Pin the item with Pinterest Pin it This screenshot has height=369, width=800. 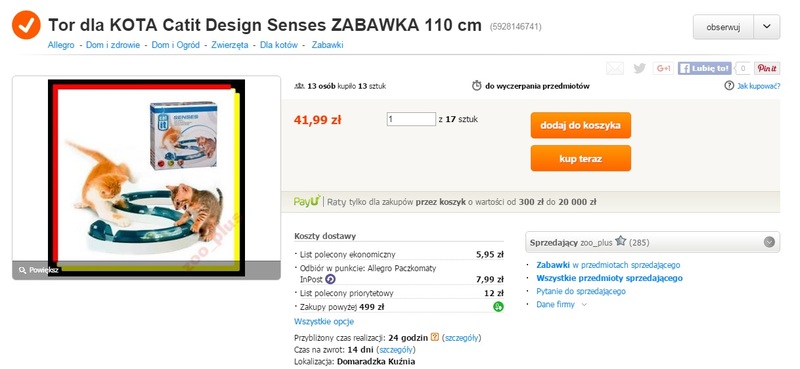767,68
